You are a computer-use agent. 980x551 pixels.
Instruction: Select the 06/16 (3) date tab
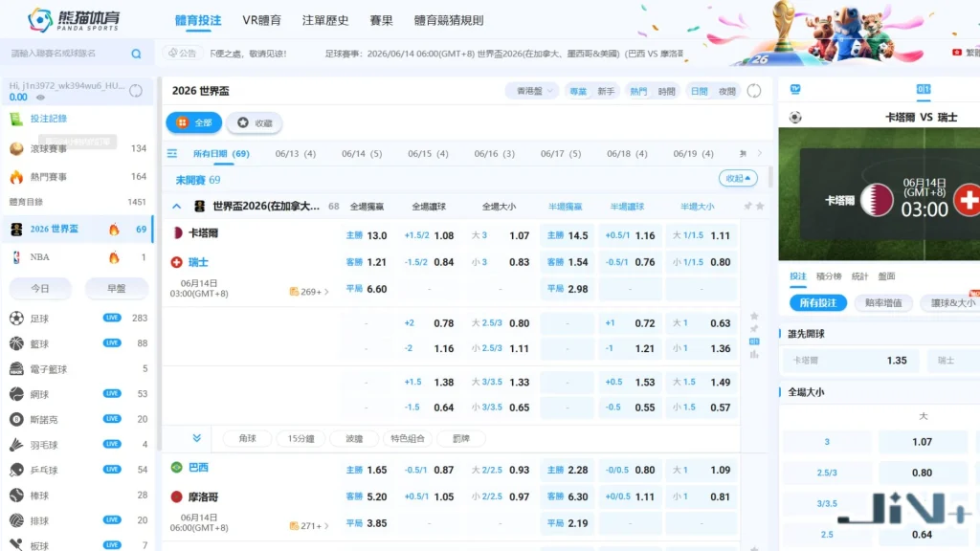[x=495, y=154]
